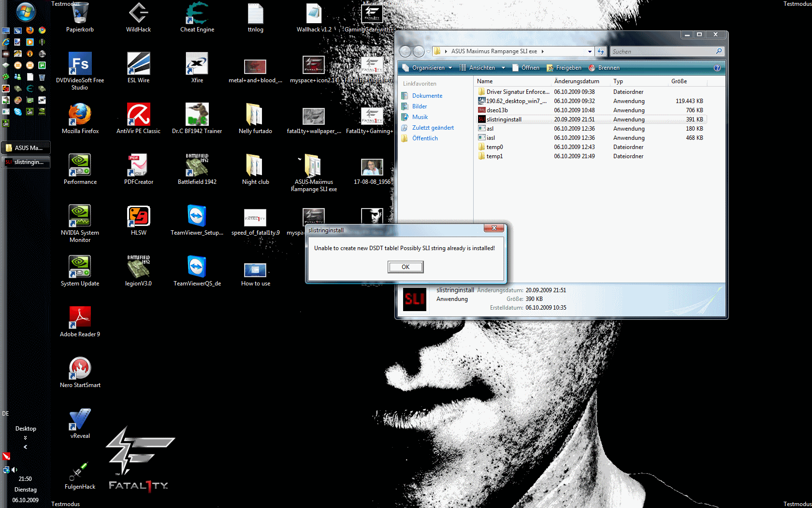Select Cheat Engine desktop icon

click(197, 17)
